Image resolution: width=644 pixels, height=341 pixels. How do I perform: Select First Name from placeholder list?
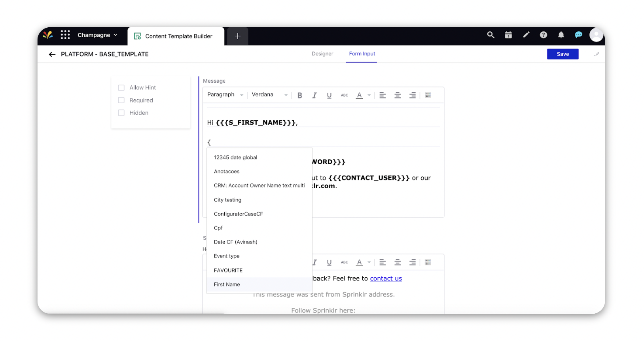coord(227,284)
